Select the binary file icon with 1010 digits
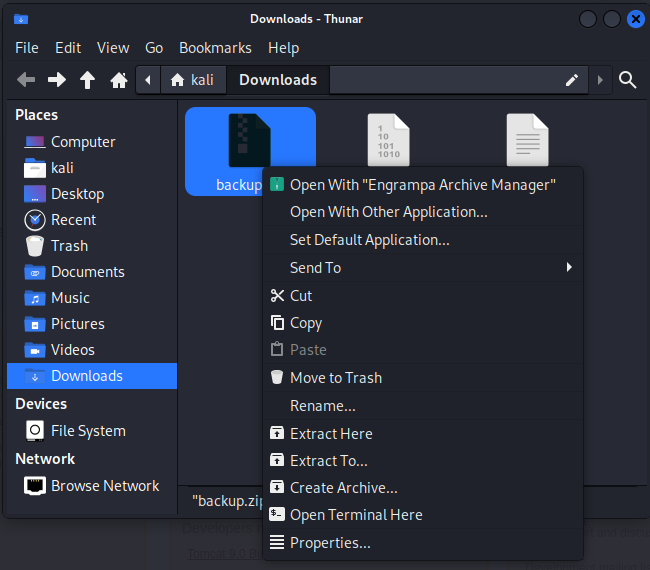Screen dimensions: 650x570 388,140
